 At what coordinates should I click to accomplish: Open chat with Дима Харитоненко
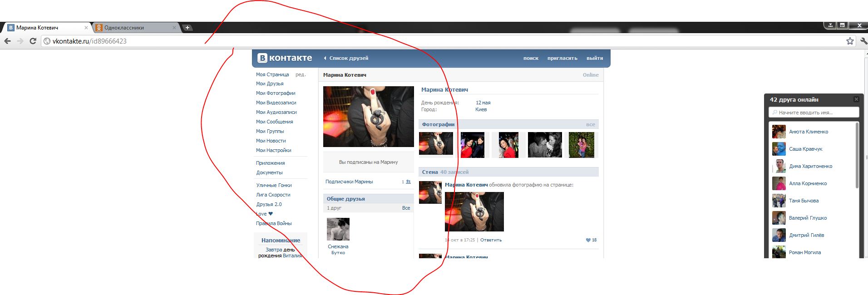click(812, 166)
